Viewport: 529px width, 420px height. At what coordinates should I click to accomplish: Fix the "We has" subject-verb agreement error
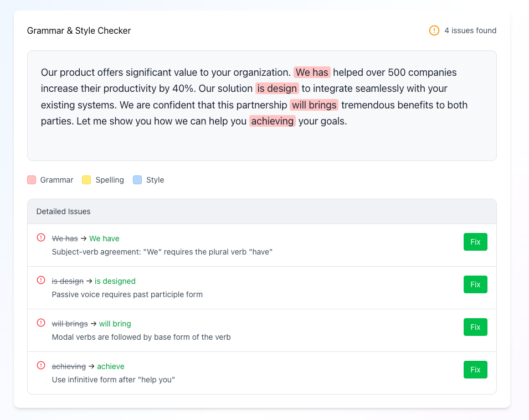475,242
